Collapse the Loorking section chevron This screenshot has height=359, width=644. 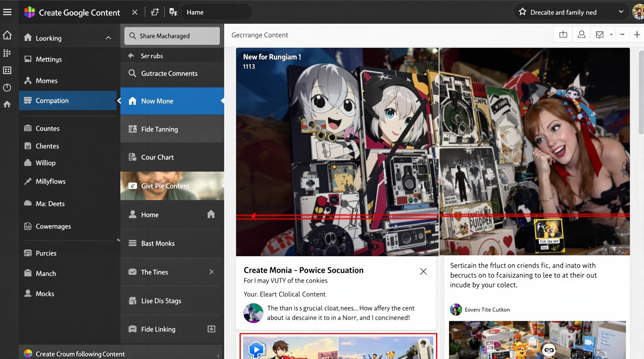pyautogui.click(x=108, y=38)
